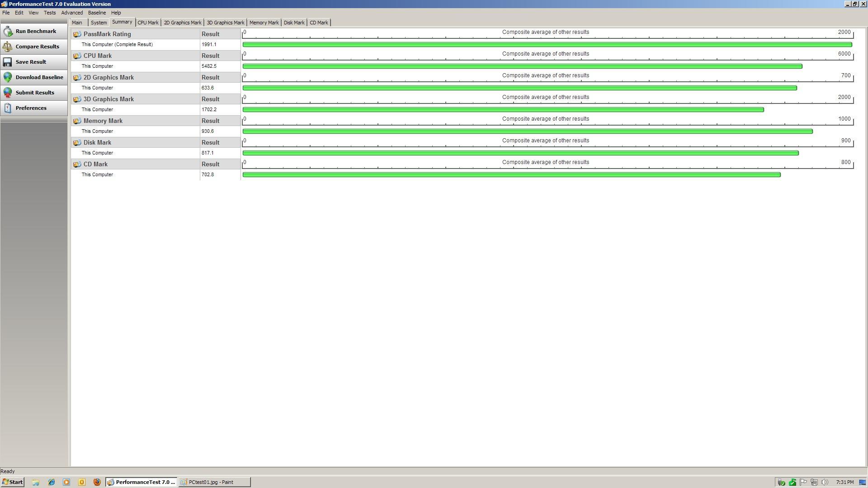The width and height of the screenshot is (868, 488).
Task: Click the green security checkmark tray icon
Action: pyautogui.click(x=793, y=483)
